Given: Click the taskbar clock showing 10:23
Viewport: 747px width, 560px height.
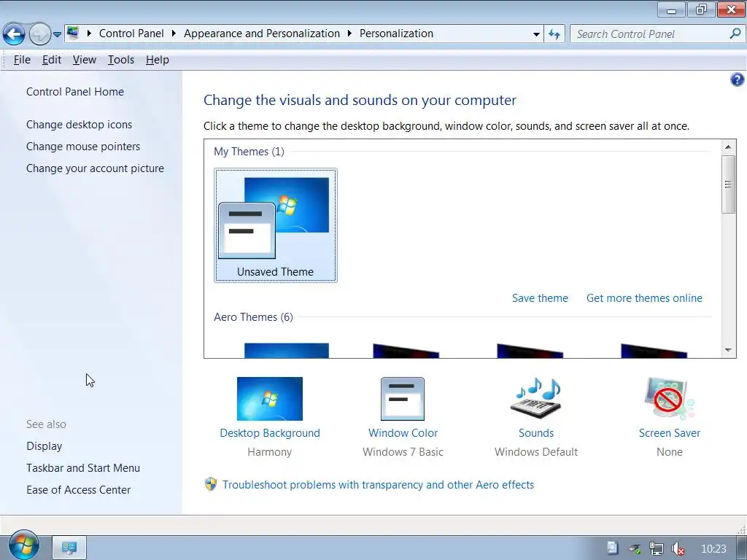Looking at the screenshot, I should [x=713, y=549].
